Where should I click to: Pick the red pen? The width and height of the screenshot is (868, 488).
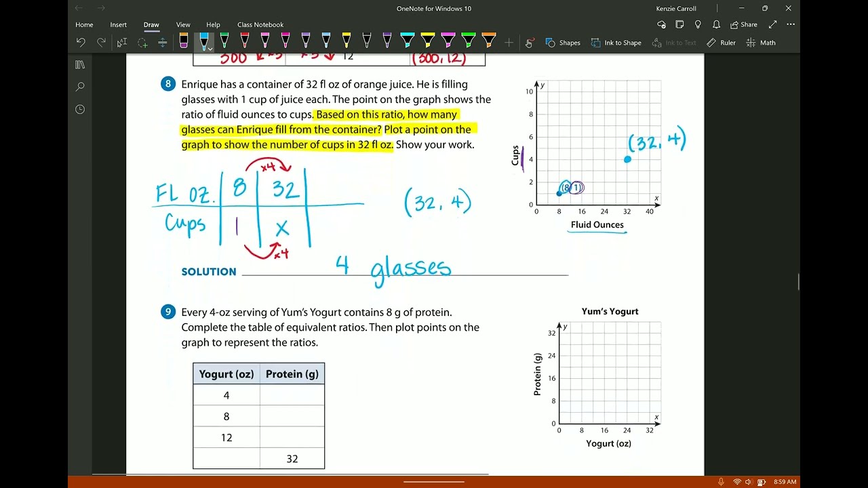click(x=245, y=41)
